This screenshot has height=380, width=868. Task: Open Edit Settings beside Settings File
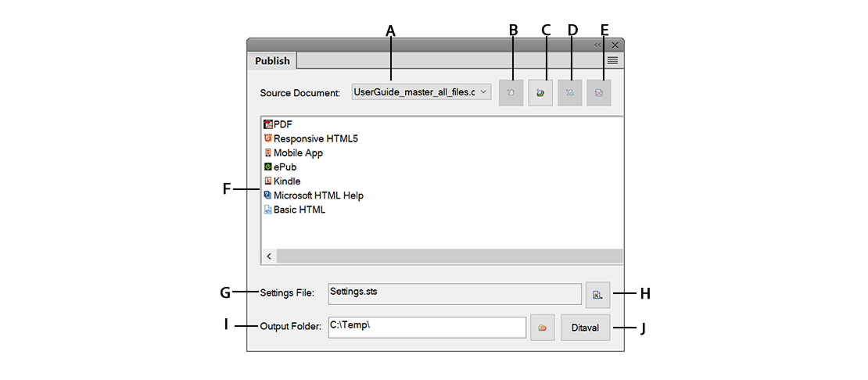[x=597, y=295]
